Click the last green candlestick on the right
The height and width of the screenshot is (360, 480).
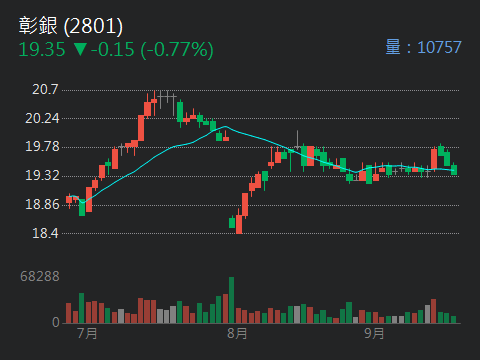[454, 170]
